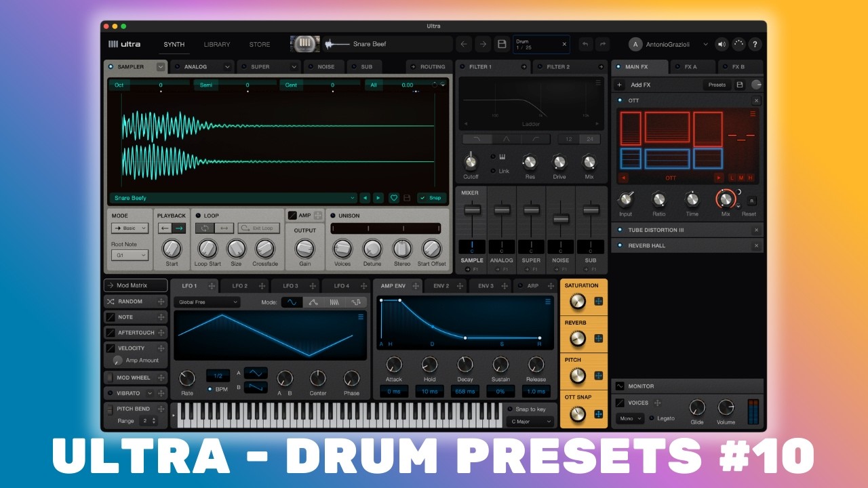
Task: Toggle Snap to key option
Action: [510, 409]
